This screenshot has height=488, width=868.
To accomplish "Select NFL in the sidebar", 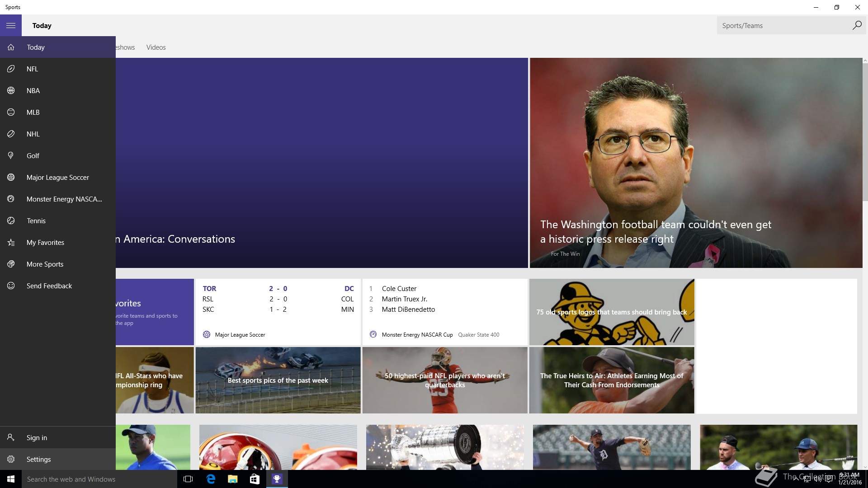I will click(x=58, y=69).
